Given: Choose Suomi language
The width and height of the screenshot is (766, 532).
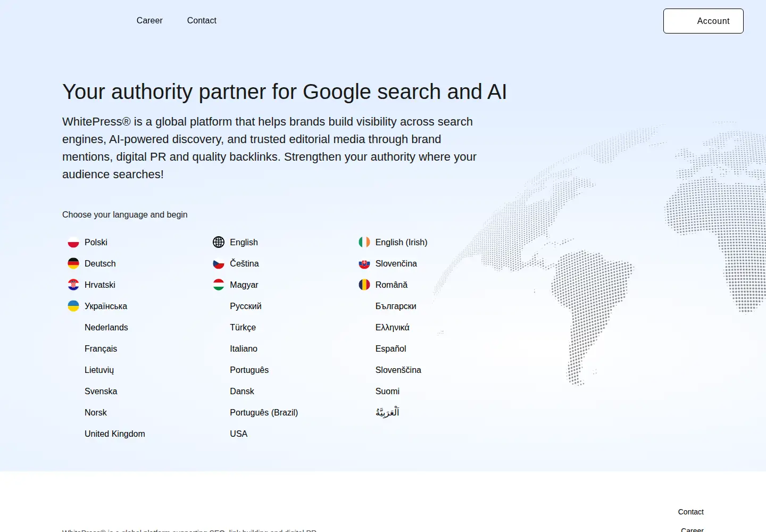Looking at the screenshot, I should [387, 391].
